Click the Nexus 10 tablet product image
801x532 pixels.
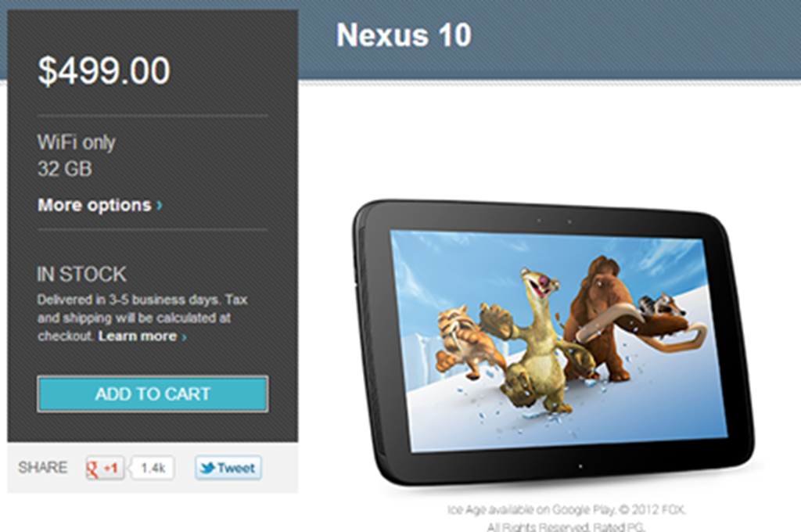pos(554,342)
